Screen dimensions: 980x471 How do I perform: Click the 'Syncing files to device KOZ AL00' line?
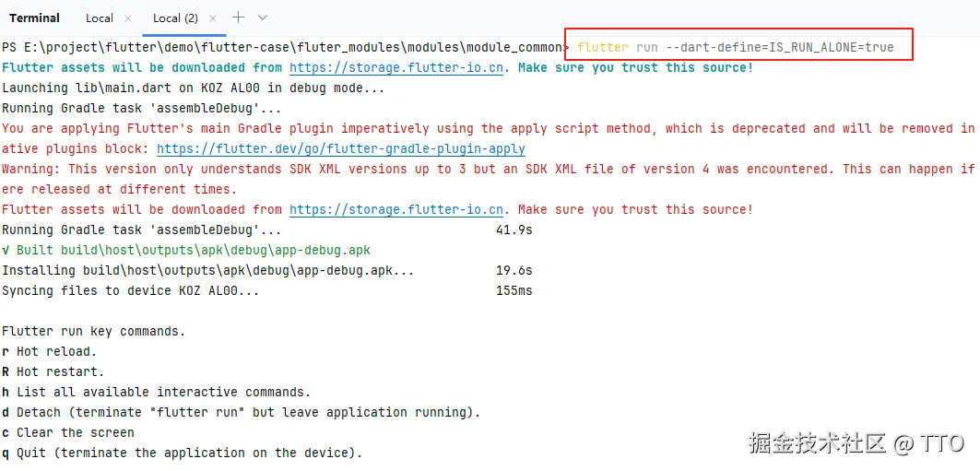131,291
